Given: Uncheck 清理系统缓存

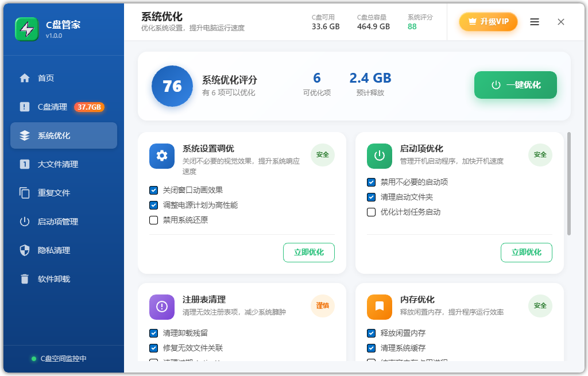Looking at the screenshot, I should (x=372, y=348).
